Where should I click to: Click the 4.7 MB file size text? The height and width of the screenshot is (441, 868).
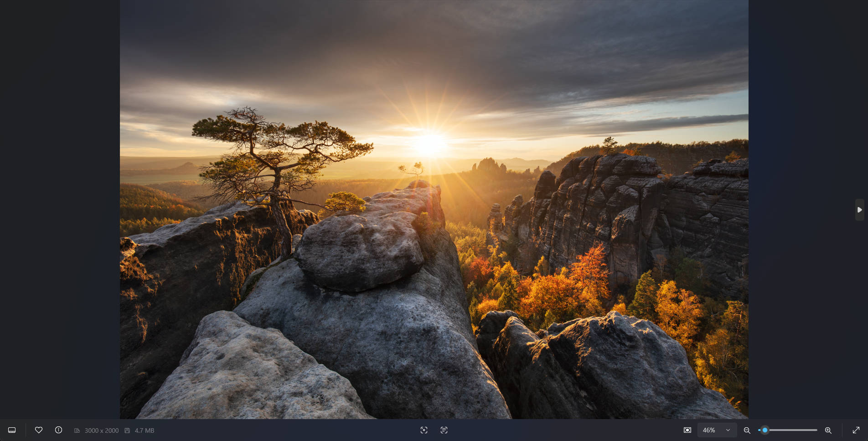tap(144, 431)
